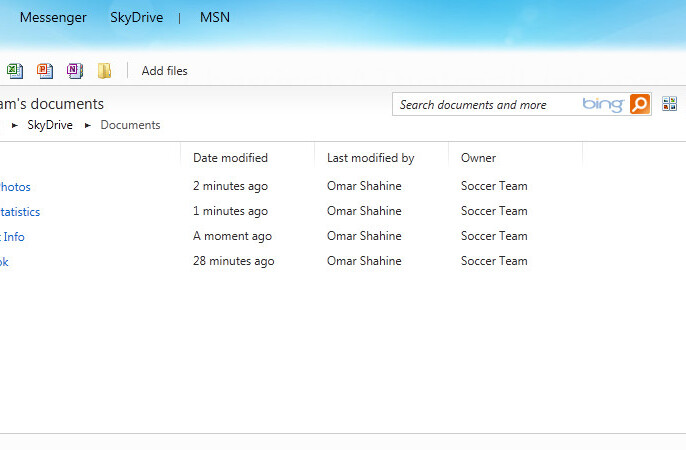This screenshot has width=686, height=450.
Task: Go to MSN from the header
Action: [214, 17]
